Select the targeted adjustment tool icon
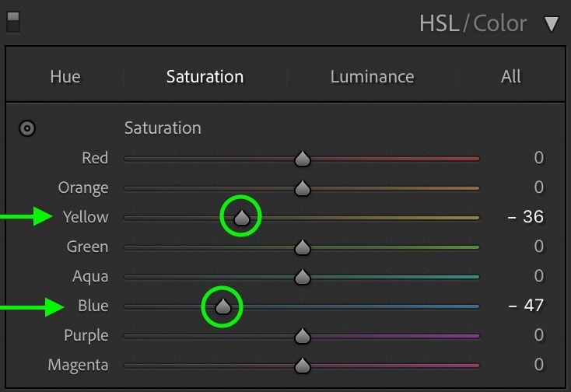Screen dimensions: 571x392 [x=27, y=128]
